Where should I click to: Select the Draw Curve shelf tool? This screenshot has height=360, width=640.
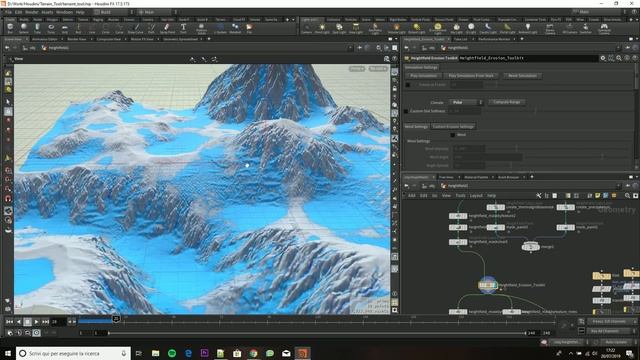[136, 28]
